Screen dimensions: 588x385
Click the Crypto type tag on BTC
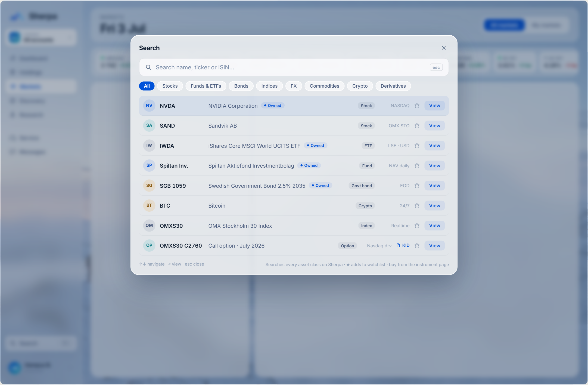click(x=365, y=206)
